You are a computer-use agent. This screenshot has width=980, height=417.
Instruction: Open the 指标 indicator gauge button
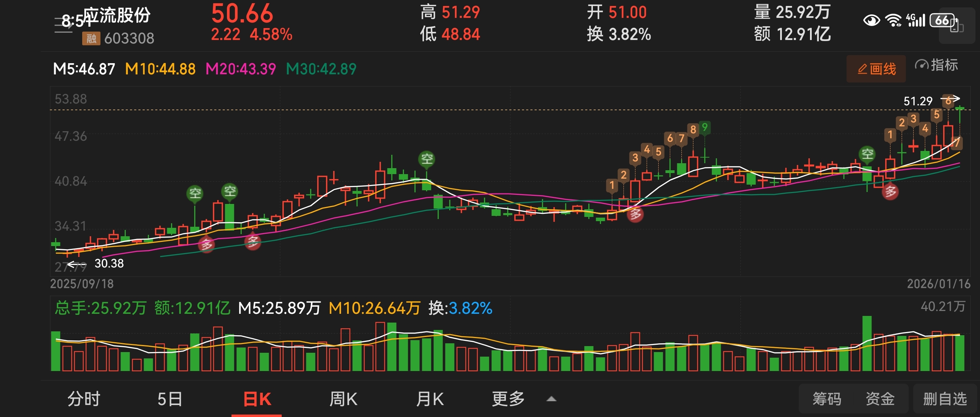click(936, 65)
